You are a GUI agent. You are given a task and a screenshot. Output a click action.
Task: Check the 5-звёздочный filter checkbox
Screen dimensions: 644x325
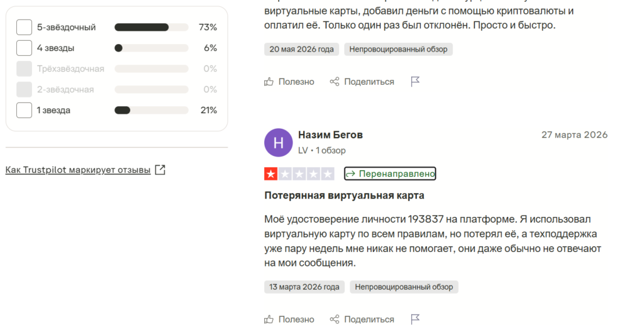click(25, 27)
